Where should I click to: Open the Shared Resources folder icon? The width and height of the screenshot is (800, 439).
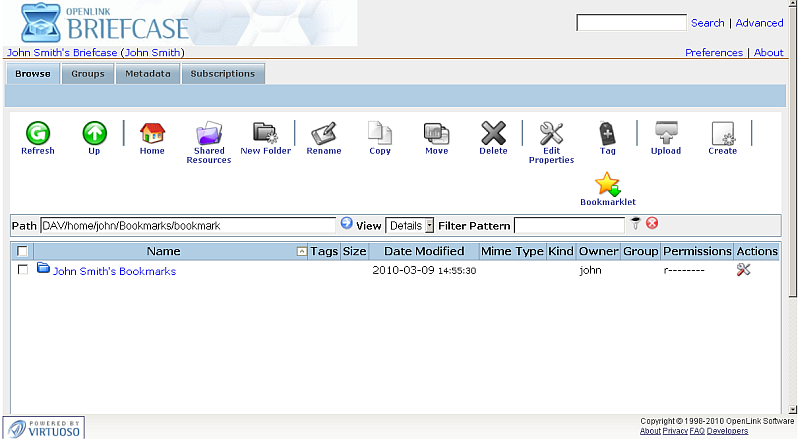[208, 134]
